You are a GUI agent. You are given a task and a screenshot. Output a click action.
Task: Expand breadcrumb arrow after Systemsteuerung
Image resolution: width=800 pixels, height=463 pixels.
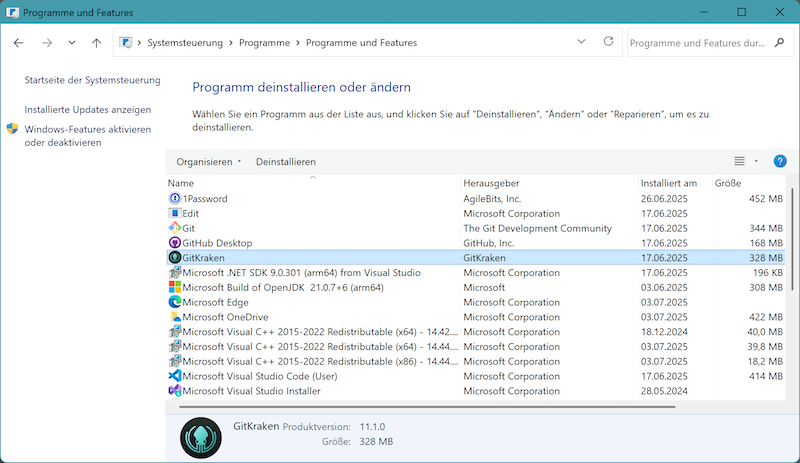(231, 43)
